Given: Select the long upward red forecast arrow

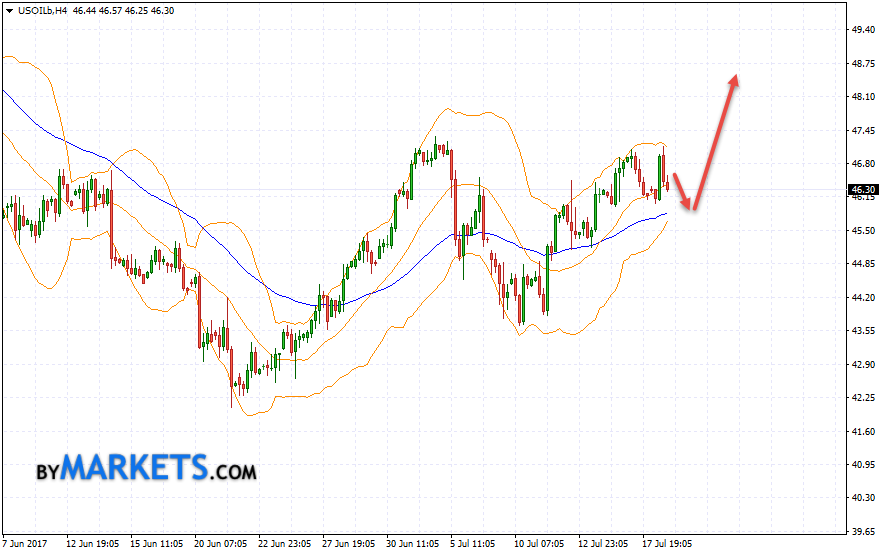Looking at the screenshot, I should (716, 140).
